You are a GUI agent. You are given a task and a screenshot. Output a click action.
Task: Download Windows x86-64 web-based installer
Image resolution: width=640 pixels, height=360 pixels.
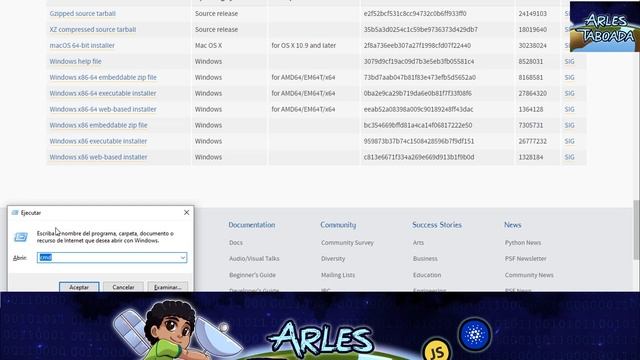pyautogui.click(x=103, y=109)
